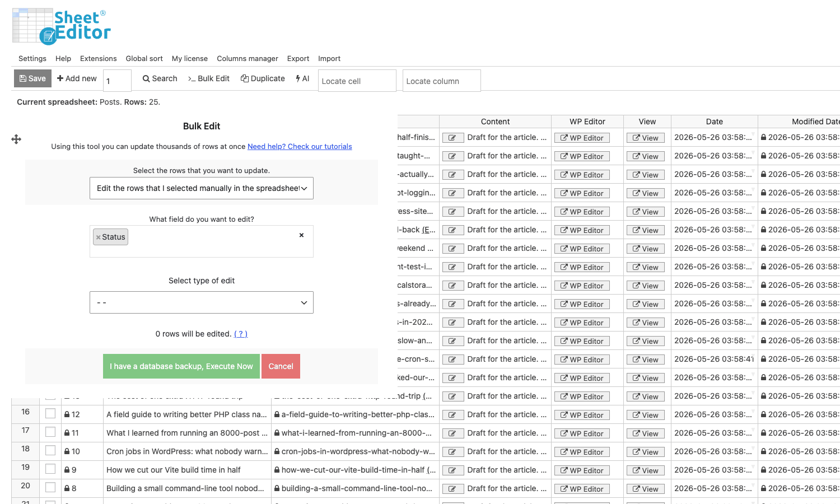This screenshot has height=504, width=840.
Task: Click Save button in toolbar
Action: [x=32, y=78]
